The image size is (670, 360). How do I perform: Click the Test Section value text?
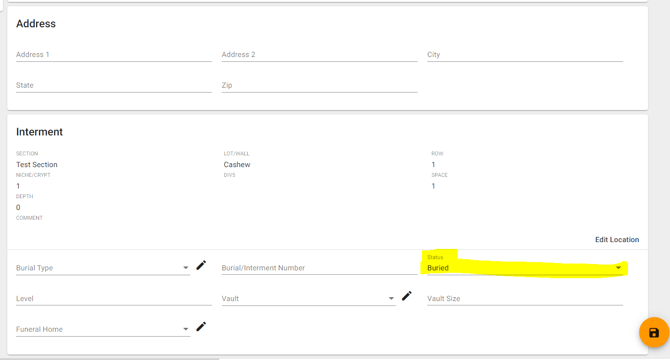point(37,164)
